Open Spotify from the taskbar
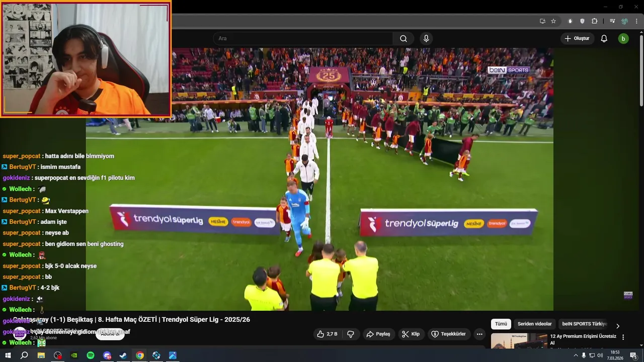The height and width of the screenshot is (362, 644). coord(91,355)
